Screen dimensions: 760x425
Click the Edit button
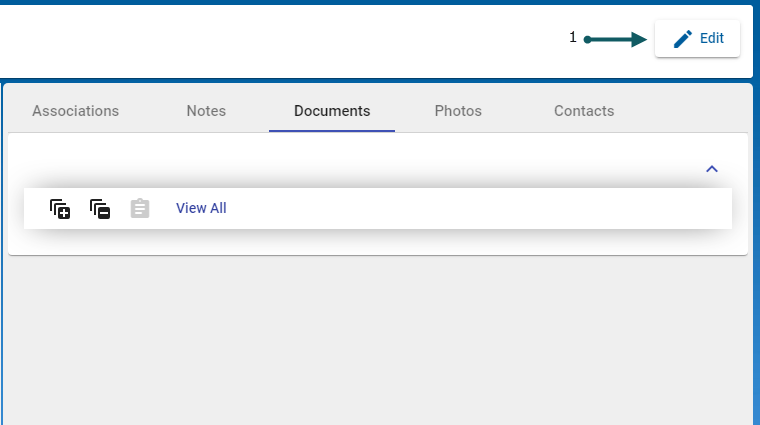(x=697, y=39)
